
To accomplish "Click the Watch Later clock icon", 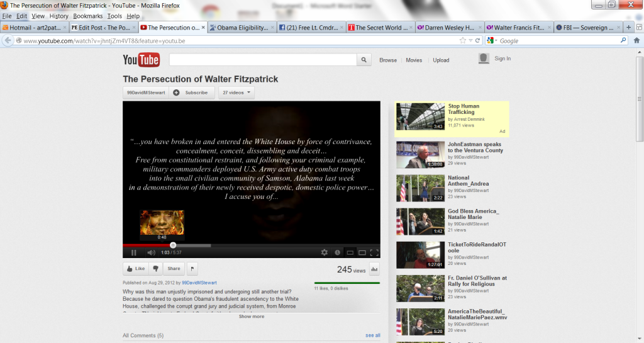I will (x=338, y=252).
